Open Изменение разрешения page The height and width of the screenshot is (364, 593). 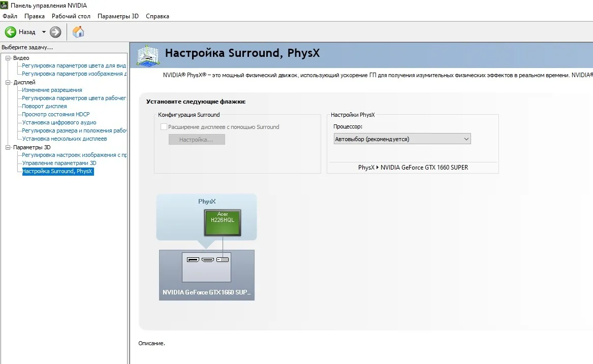pyautogui.click(x=52, y=90)
